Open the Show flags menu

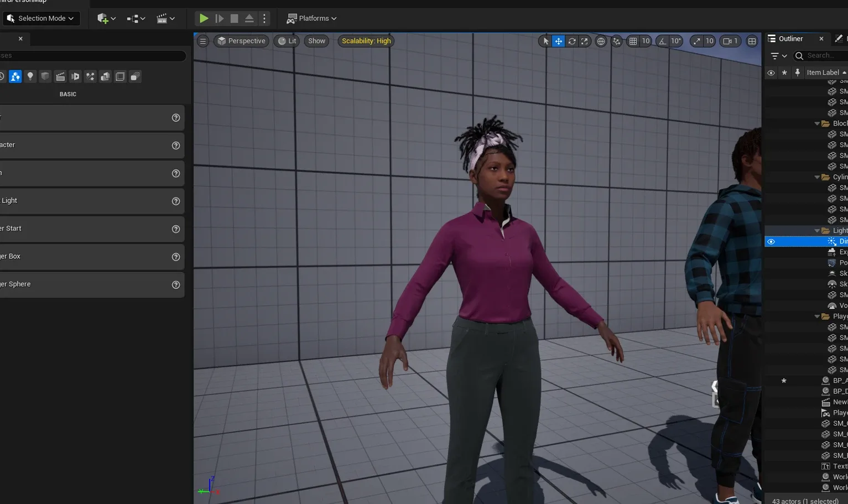coord(316,41)
